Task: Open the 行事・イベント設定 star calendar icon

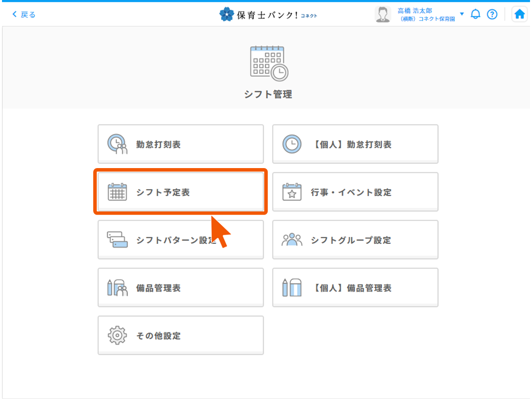Action: pos(291,192)
